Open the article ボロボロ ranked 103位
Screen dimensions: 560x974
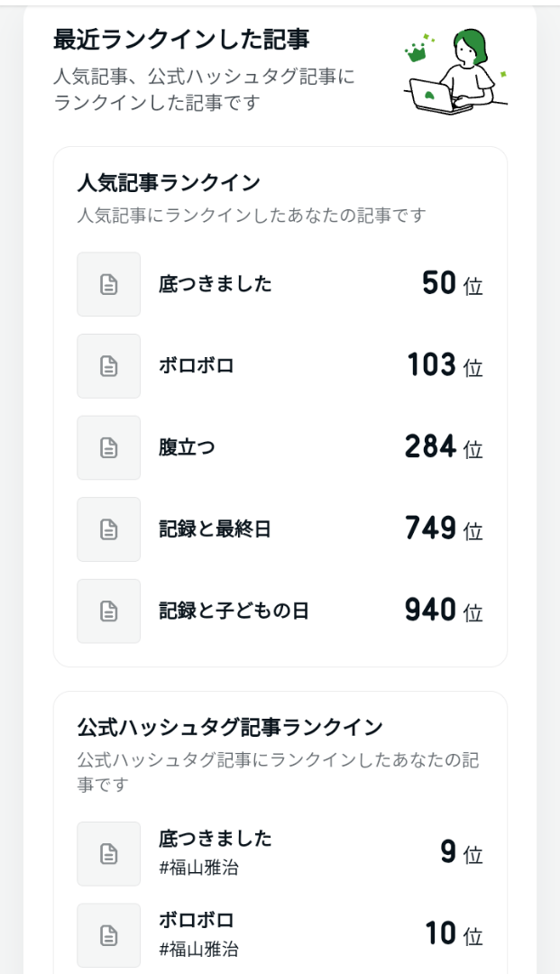click(197, 365)
